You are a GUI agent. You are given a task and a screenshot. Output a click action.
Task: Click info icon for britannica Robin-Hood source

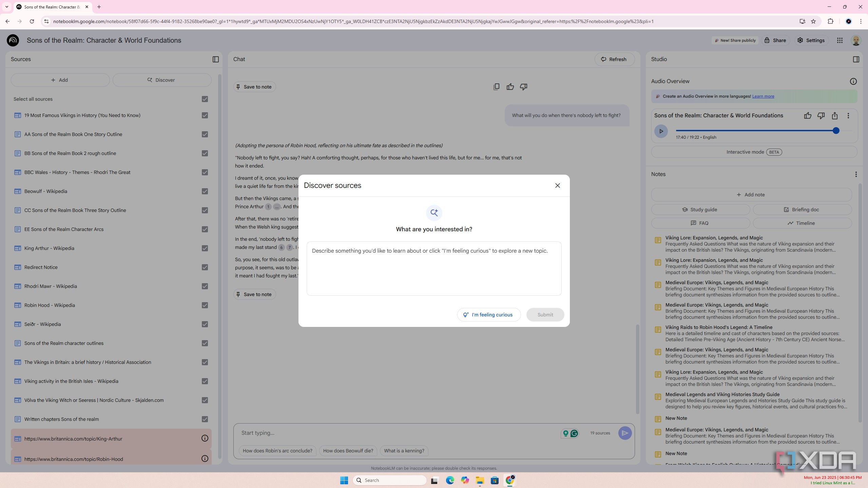[205, 458]
